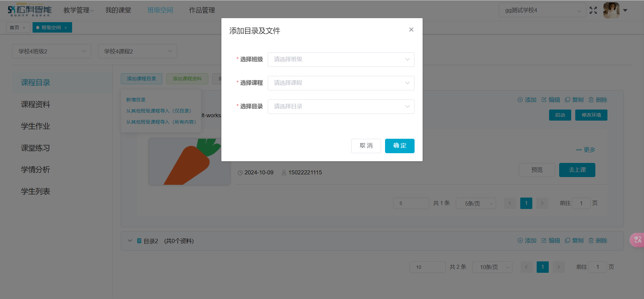Close the 添加目录及文件 dialog
Viewport: 644px width, 299px height.
click(x=411, y=30)
